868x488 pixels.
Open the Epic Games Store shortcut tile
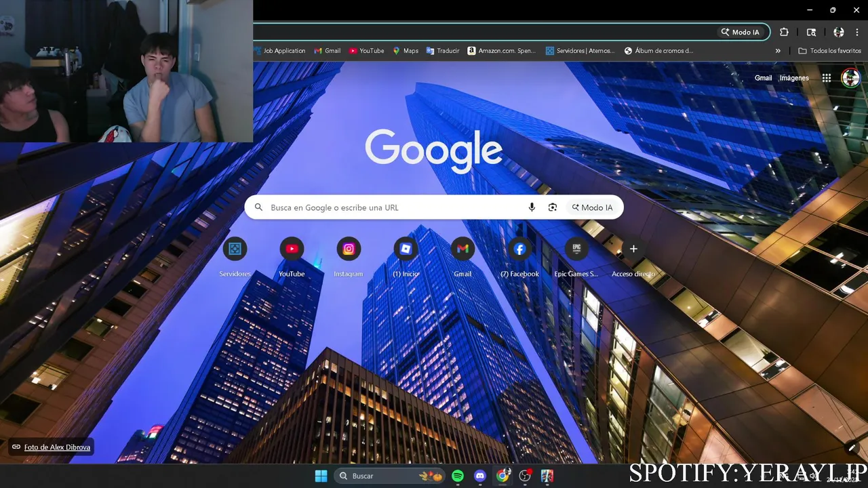coord(576,258)
